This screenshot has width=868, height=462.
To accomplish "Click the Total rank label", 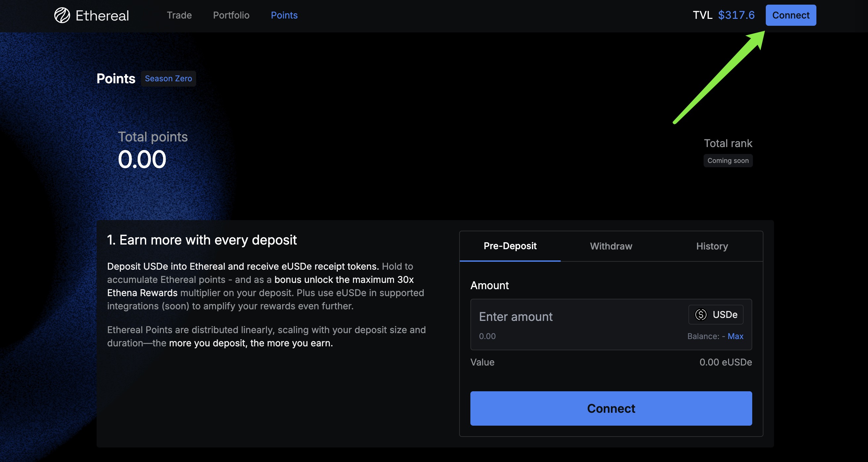I will tap(728, 143).
